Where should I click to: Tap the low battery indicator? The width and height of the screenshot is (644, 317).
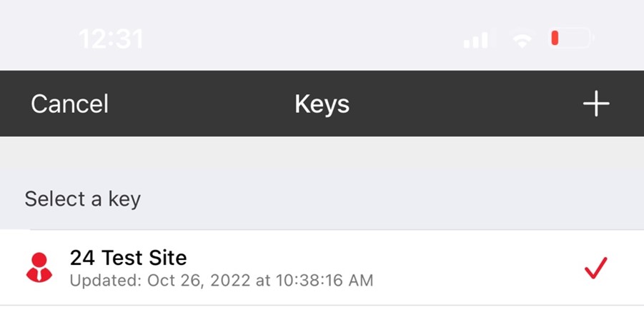571,38
